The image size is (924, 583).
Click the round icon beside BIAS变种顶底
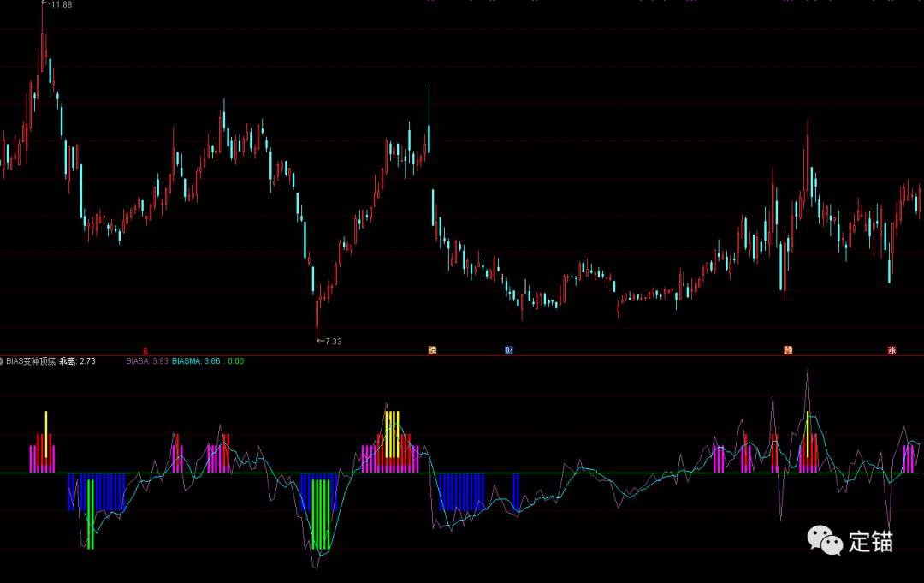pyautogui.click(x=3, y=361)
